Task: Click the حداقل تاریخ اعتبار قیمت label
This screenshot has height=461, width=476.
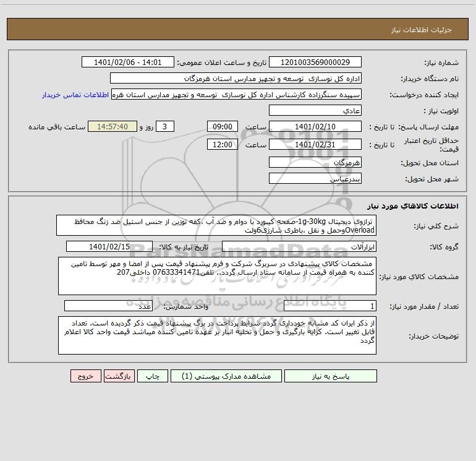Action: [x=431, y=145]
